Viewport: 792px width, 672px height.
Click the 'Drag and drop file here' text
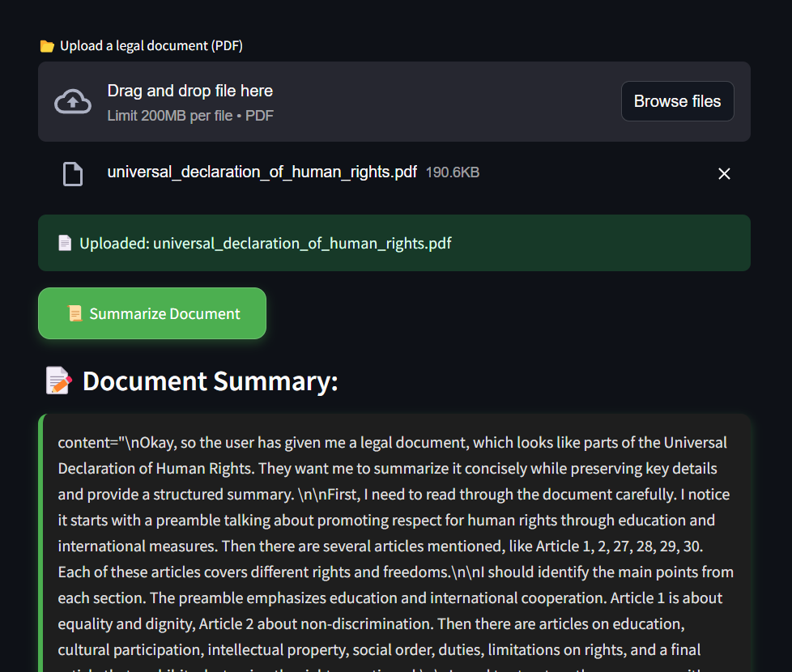(190, 91)
